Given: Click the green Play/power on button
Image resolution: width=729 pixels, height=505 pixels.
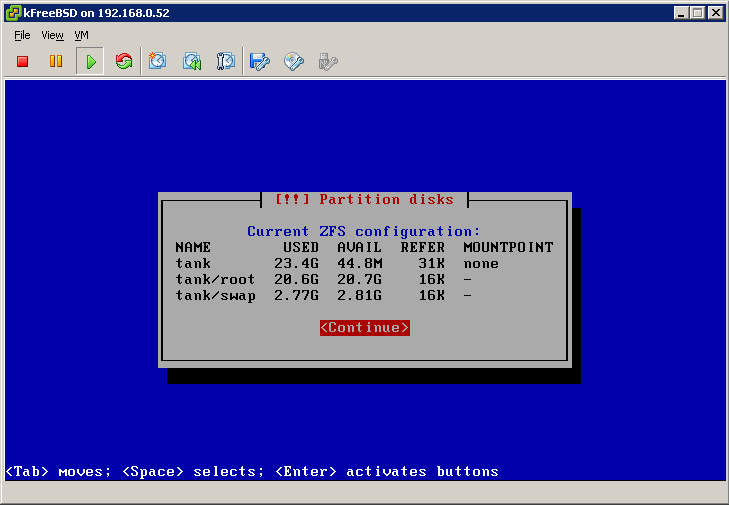Looking at the screenshot, I should pyautogui.click(x=90, y=61).
